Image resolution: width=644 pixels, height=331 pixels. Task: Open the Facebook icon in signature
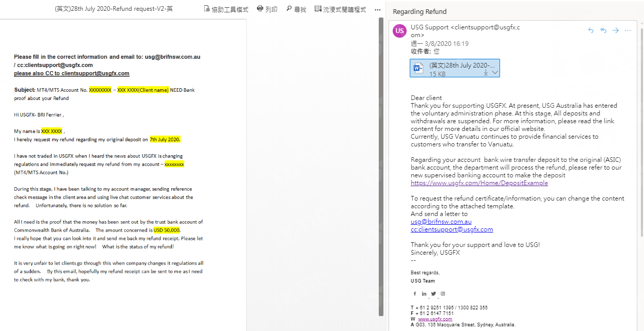pyautogui.click(x=414, y=294)
